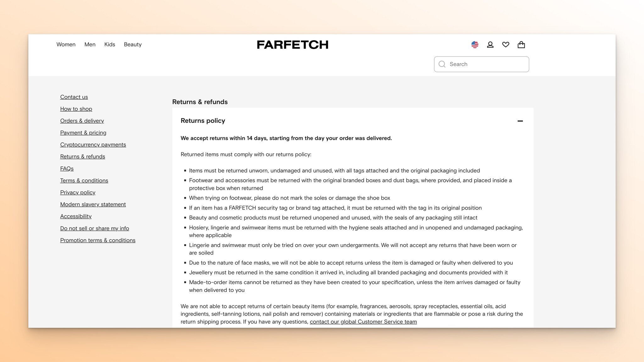Click the wishlist heart icon
644x362 pixels.
tap(506, 44)
